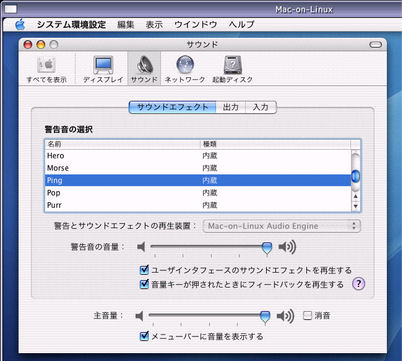Click the loud speaker icon beside 主音量
Screen dimensions: 402x361
pos(285,316)
